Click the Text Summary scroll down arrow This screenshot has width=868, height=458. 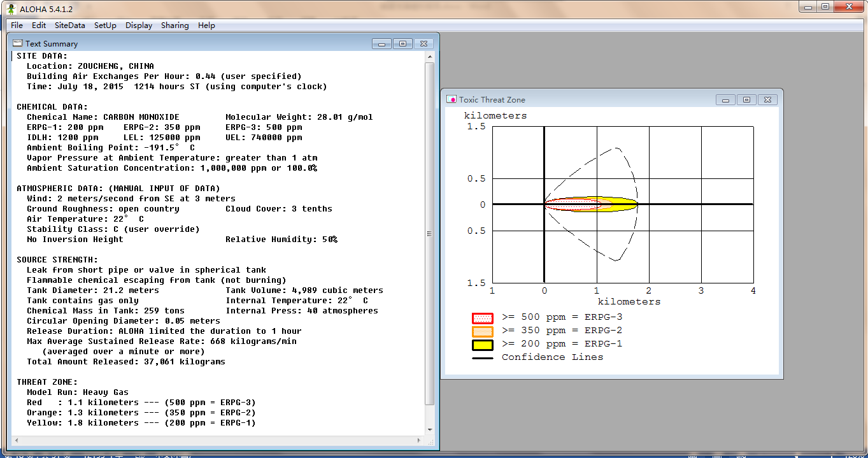(x=430, y=429)
